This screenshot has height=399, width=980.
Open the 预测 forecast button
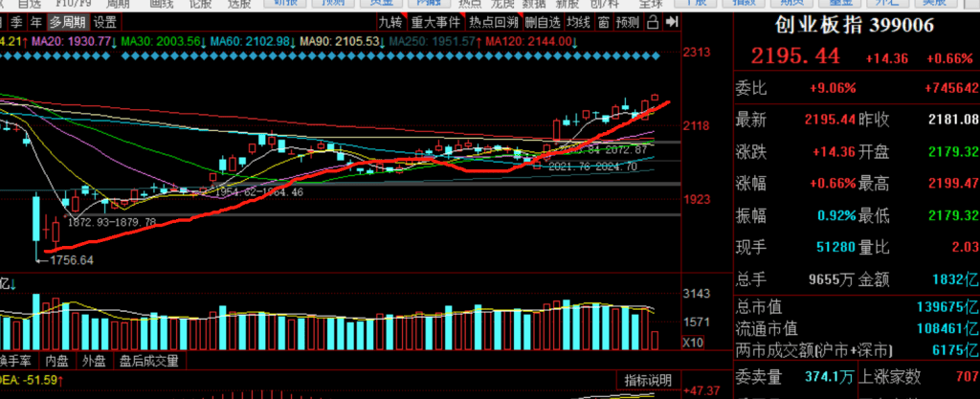[628, 23]
